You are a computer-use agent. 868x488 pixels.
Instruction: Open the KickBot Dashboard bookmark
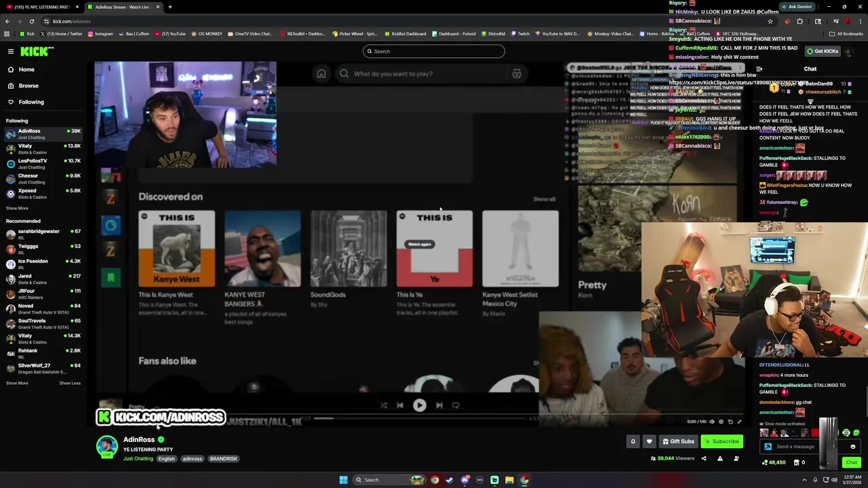[x=406, y=33]
